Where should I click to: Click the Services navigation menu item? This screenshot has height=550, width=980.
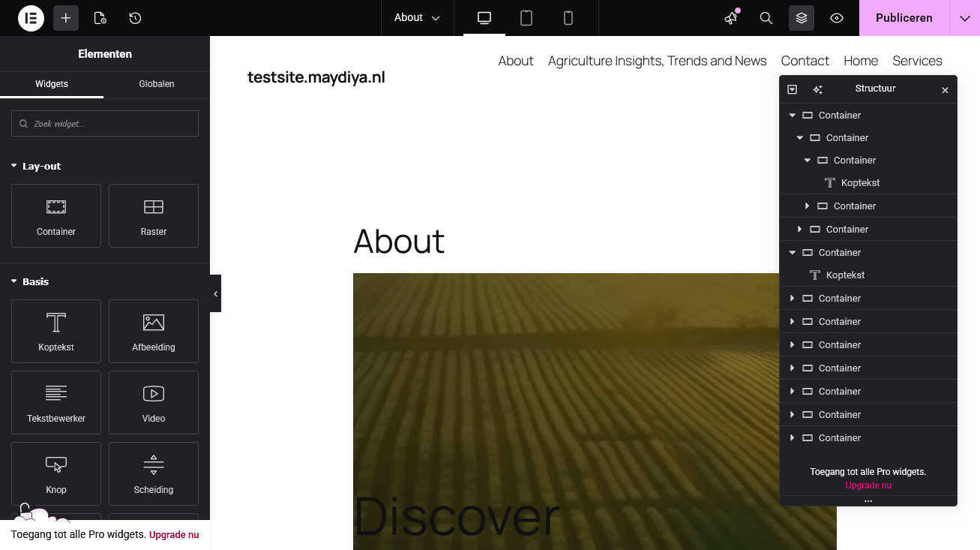click(x=917, y=61)
